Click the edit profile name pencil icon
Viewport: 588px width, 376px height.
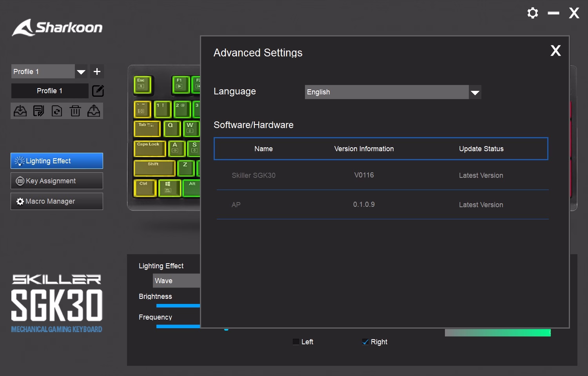tap(98, 91)
